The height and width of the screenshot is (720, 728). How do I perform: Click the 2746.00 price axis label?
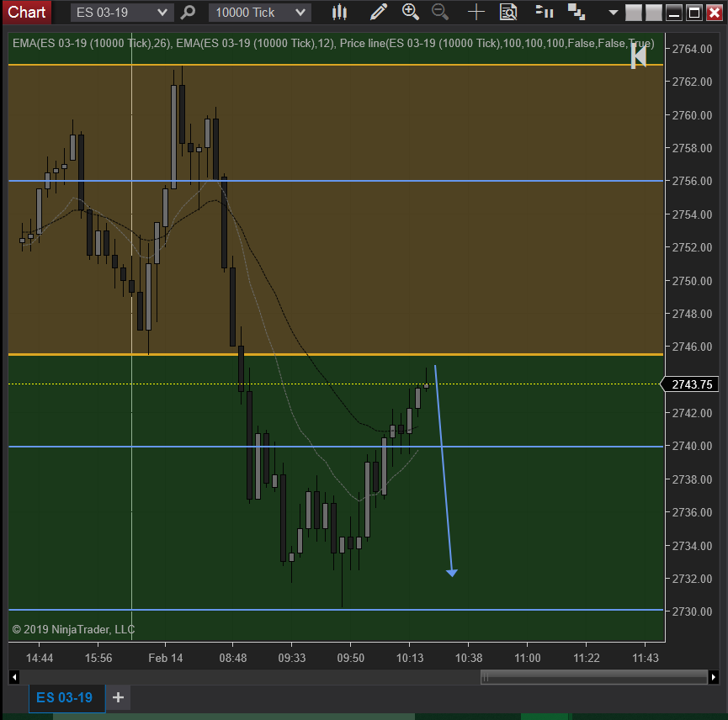[692, 347]
